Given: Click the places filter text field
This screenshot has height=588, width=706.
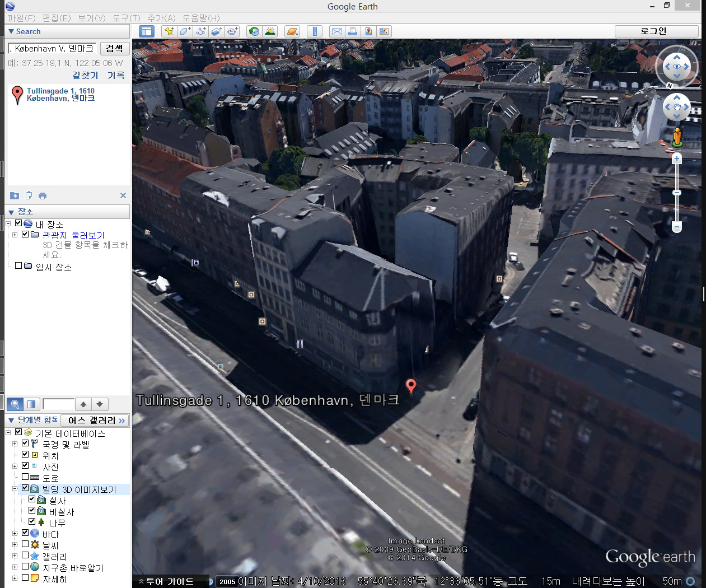Looking at the screenshot, I should coord(58,404).
